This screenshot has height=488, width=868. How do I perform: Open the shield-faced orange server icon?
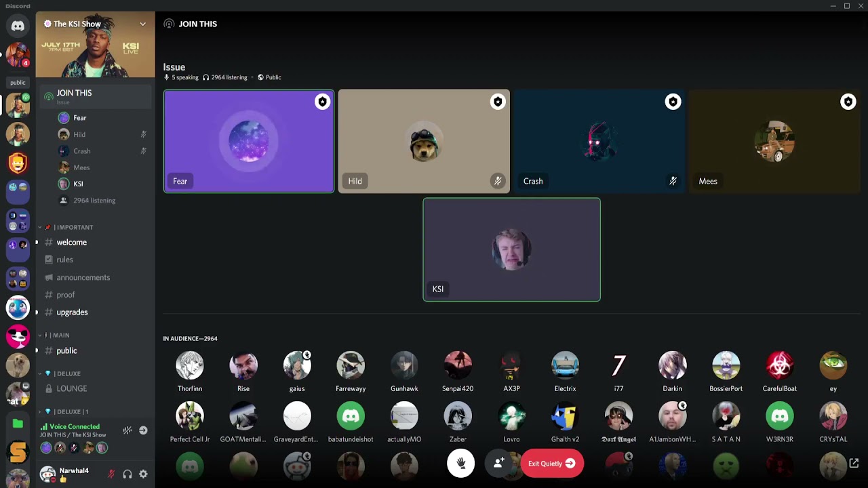[x=18, y=163]
